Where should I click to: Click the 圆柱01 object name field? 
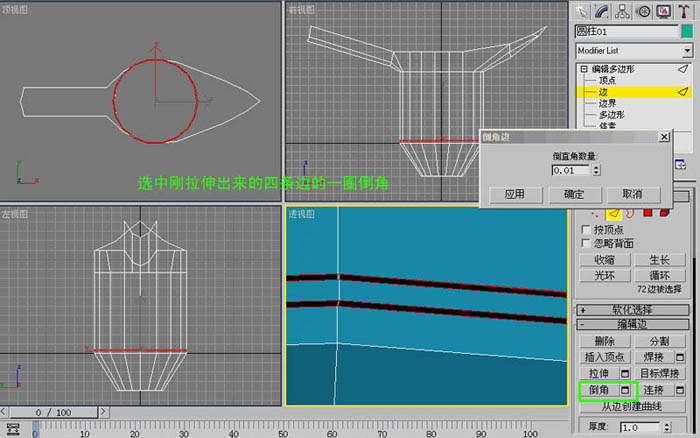click(627, 31)
